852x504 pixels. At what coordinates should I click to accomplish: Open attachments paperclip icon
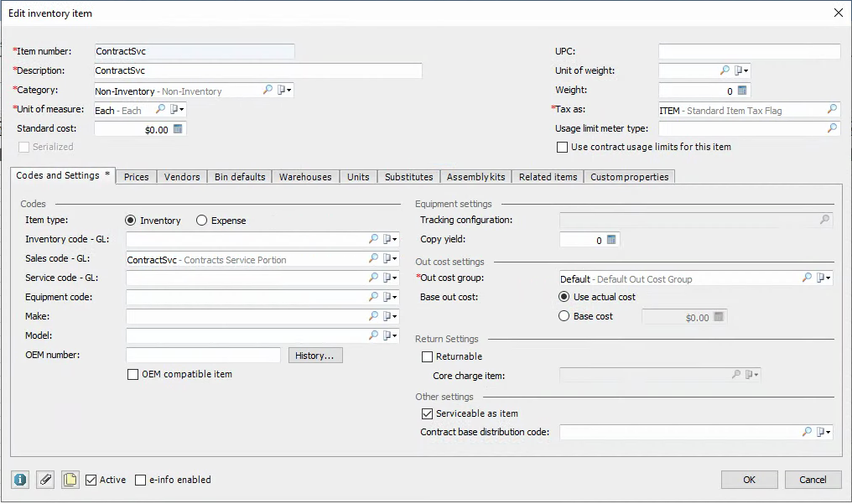(x=45, y=480)
